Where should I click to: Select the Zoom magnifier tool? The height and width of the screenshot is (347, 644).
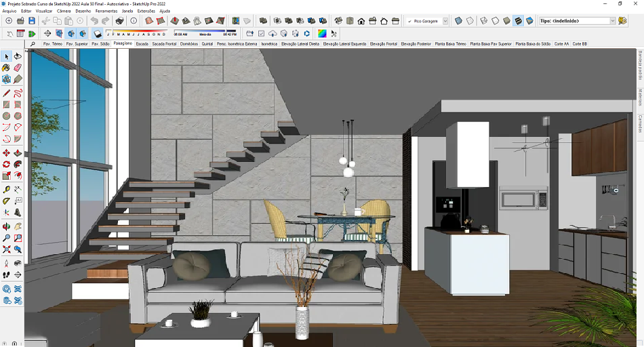[7, 238]
